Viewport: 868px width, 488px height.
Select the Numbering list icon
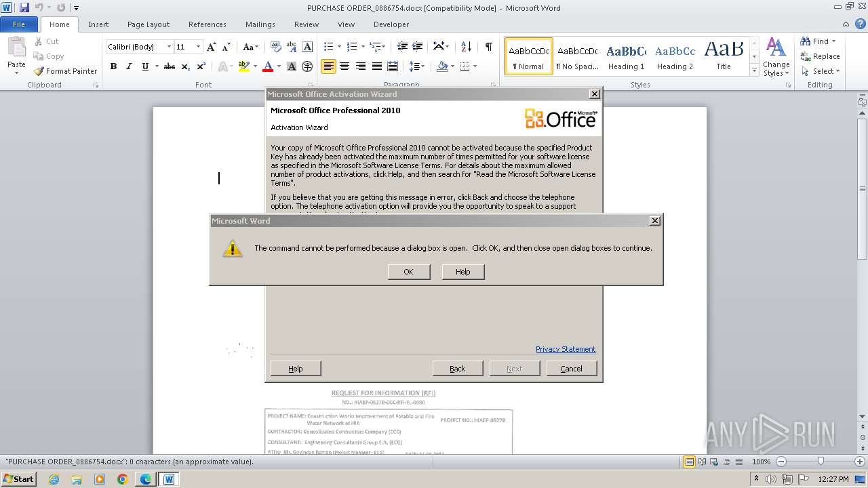click(x=352, y=47)
